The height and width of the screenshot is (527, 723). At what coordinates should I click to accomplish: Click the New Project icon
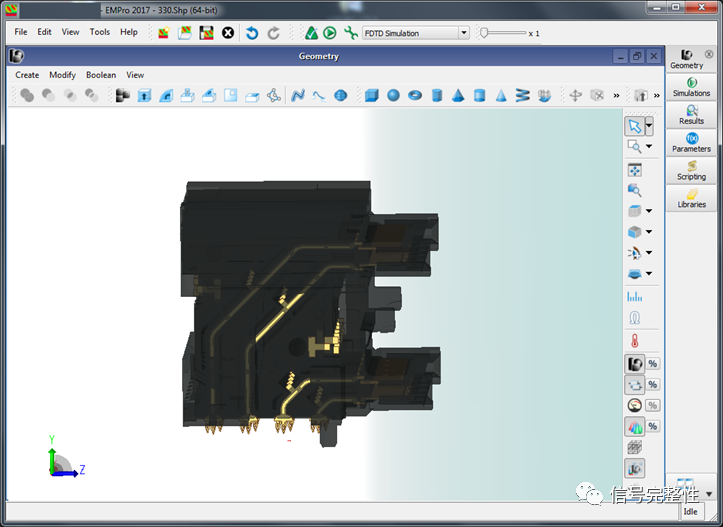[164, 33]
